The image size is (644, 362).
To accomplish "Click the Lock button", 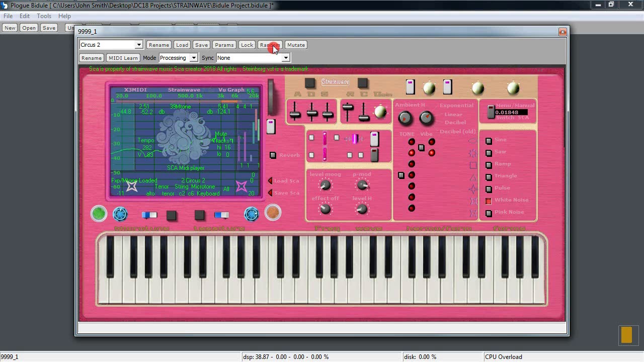I will 247,45.
